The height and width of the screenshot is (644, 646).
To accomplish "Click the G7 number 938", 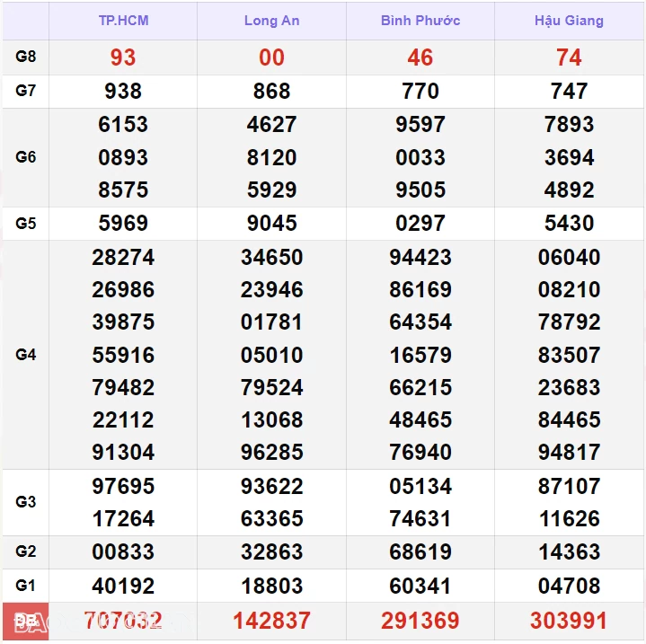I will pos(123,91).
